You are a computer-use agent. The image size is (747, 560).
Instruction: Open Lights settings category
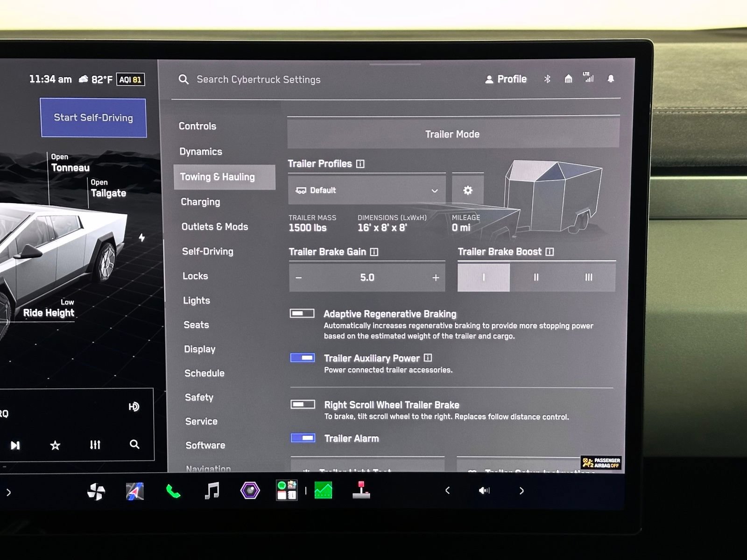(x=197, y=301)
